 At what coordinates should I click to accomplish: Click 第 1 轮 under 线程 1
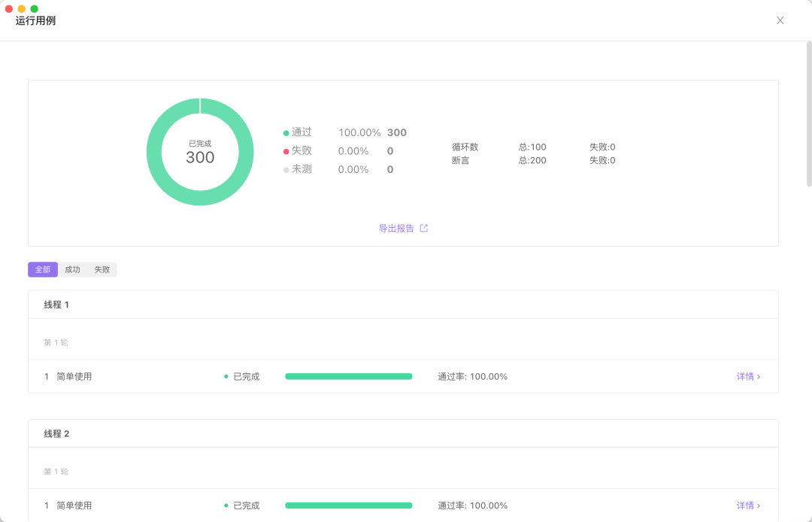[56, 342]
